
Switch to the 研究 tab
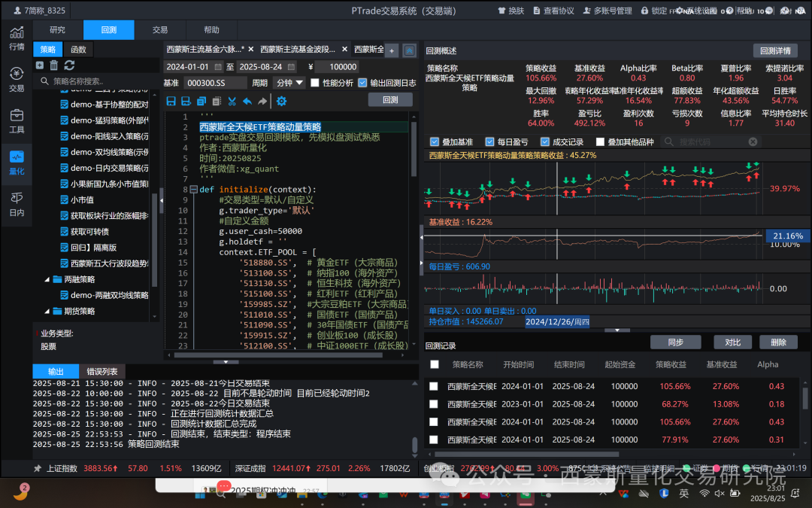pyautogui.click(x=57, y=30)
